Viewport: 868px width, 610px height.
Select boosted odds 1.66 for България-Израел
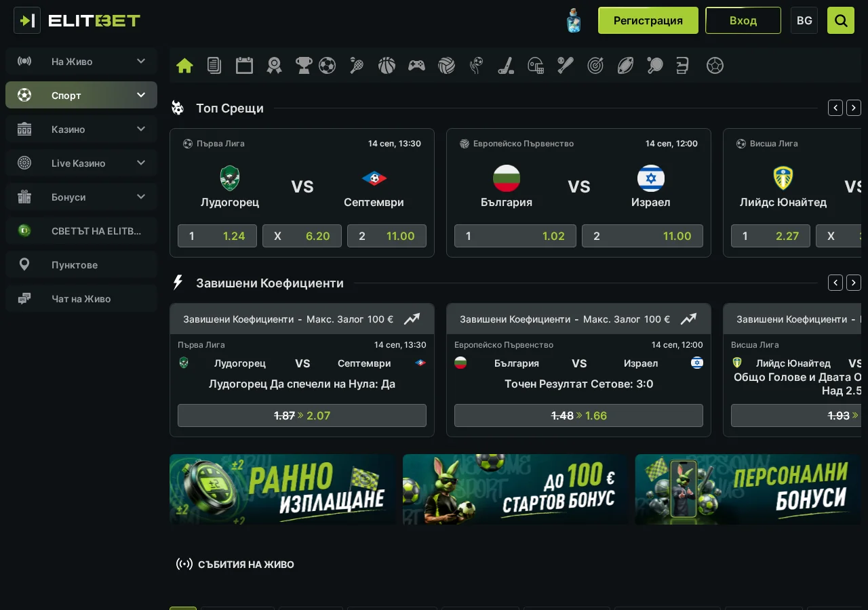pyautogui.click(x=578, y=415)
